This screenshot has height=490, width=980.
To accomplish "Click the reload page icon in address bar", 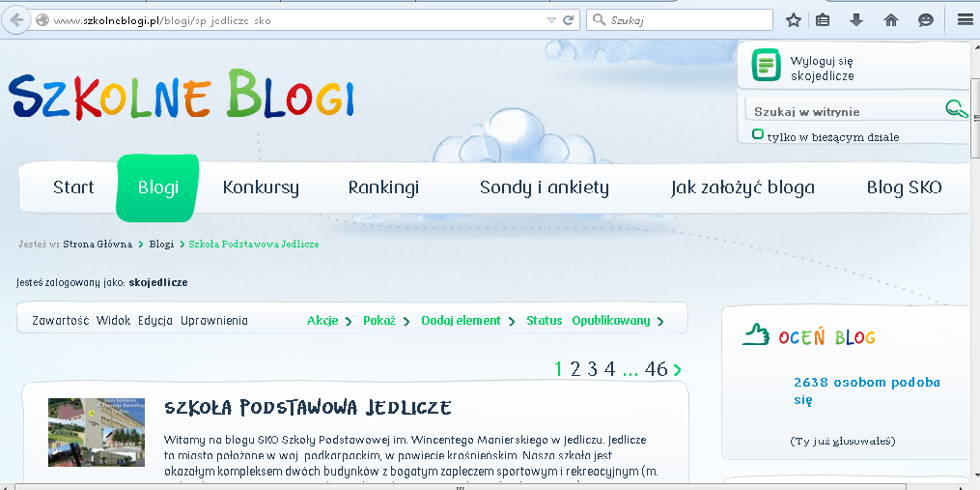I will (x=568, y=20).
